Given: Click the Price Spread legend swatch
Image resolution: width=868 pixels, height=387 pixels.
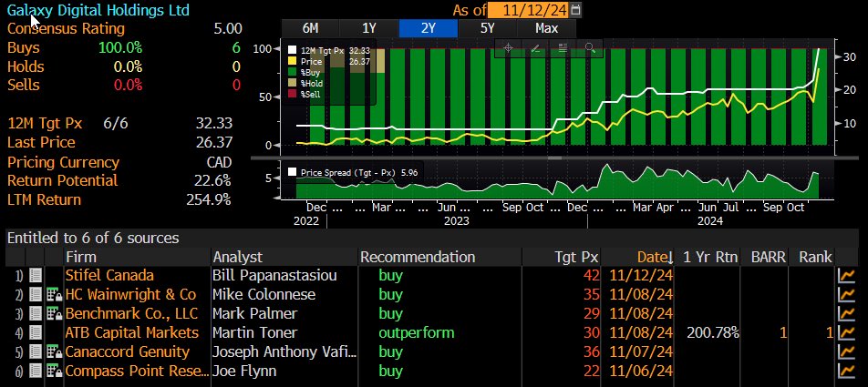Looking at the screenshot, I should point(293,172).
